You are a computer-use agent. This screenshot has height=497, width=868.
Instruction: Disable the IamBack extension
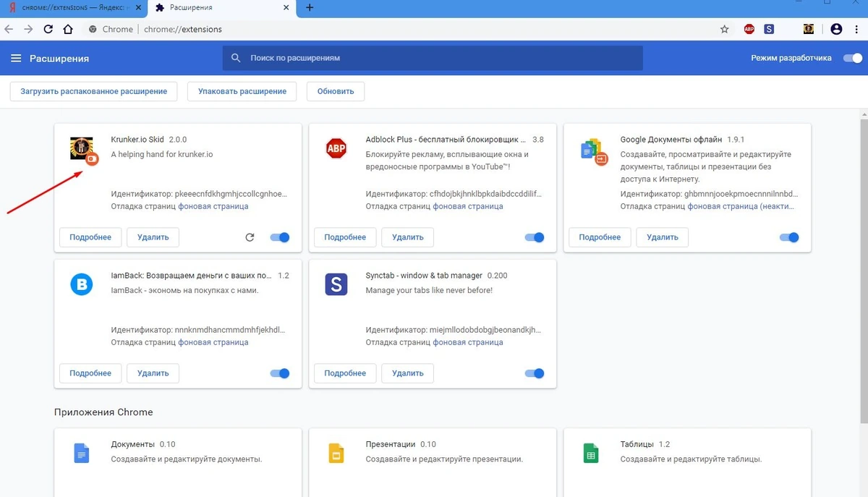(279, 373)
